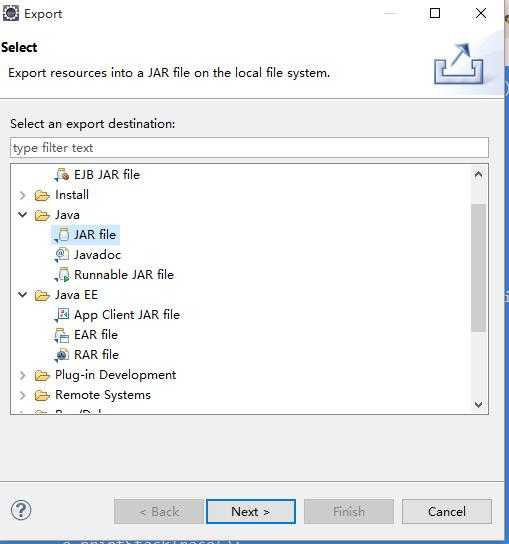This screenshot has height=544, width=509.
Task: Click the Next button
Action: pos(251,511)
